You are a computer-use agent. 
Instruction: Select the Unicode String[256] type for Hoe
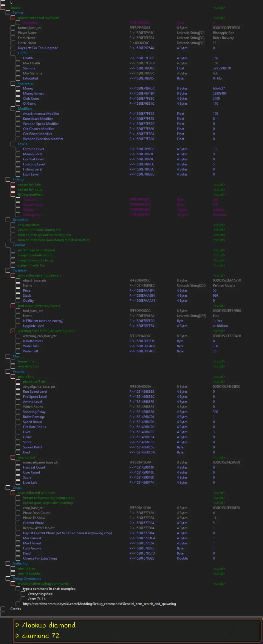[191, 316]
